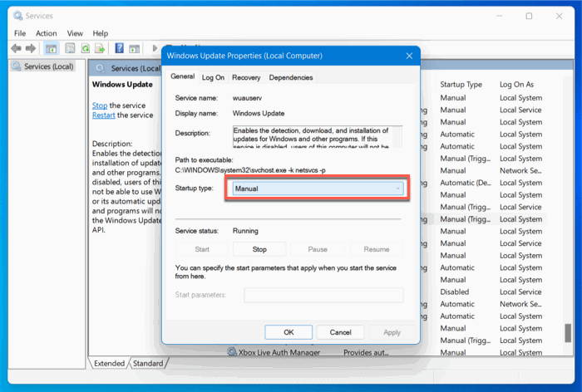Select Services (Local) tree node

point(44,66)
